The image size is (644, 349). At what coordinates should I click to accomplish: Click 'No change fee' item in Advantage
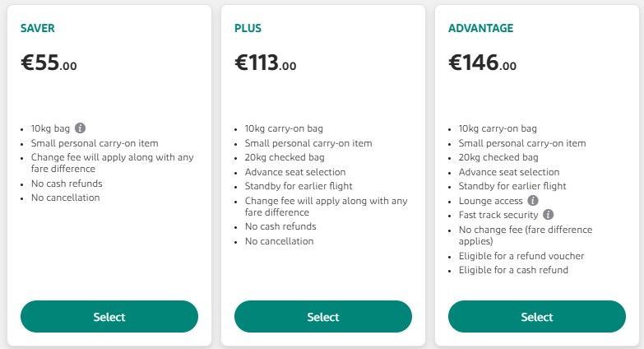click(x=526, y=235)
